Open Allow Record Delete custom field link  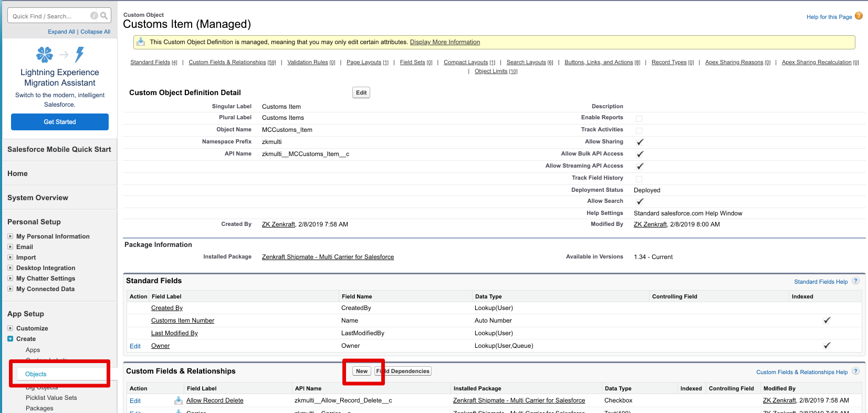[215, 400]
